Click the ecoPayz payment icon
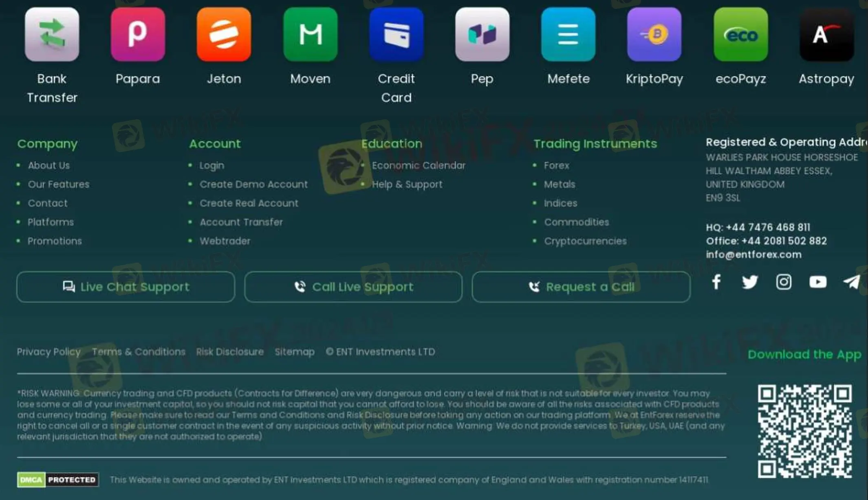Screen dimensions: 868x500 point(741,35)
